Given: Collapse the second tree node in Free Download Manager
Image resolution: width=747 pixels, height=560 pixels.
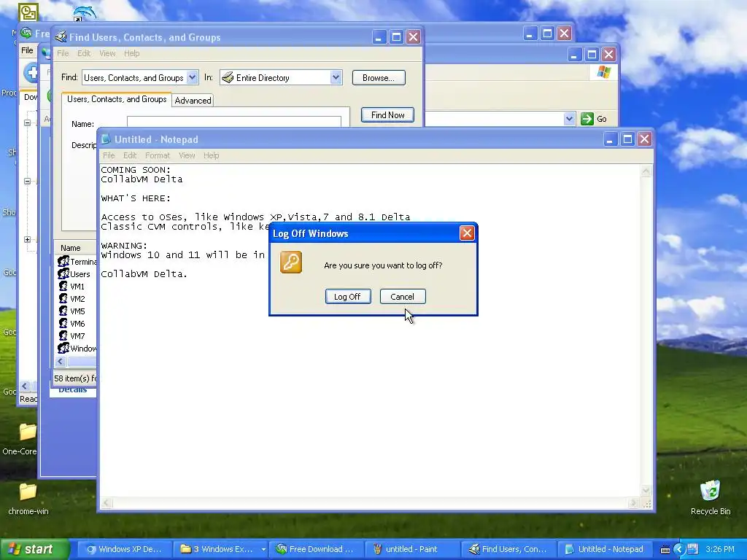Looking at the screenshot, I should point(27,181).
